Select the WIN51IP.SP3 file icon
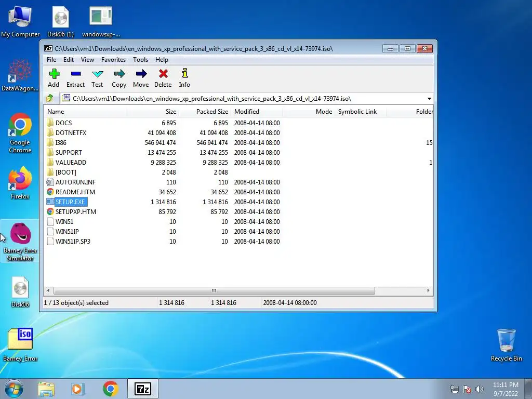 point(50,241)
